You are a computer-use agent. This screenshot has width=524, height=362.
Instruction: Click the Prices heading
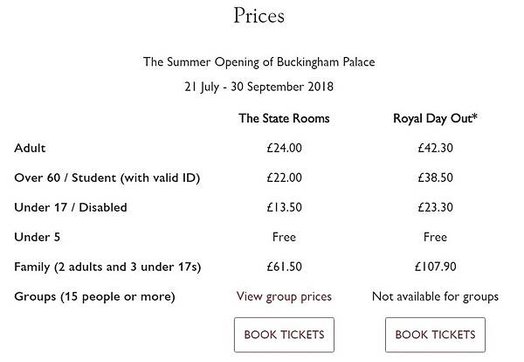[259, 15]
